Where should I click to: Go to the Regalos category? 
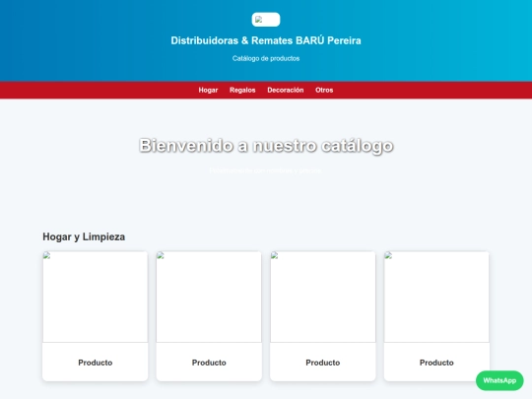coord(242,91)
